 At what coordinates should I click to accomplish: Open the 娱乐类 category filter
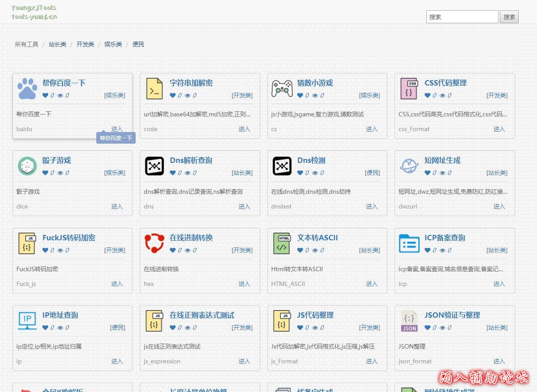113,44
